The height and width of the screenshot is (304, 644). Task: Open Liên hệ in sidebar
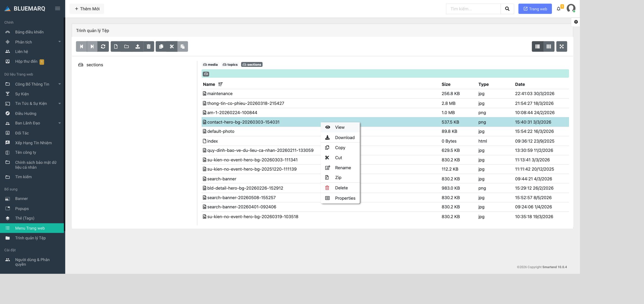coord(32,52)
